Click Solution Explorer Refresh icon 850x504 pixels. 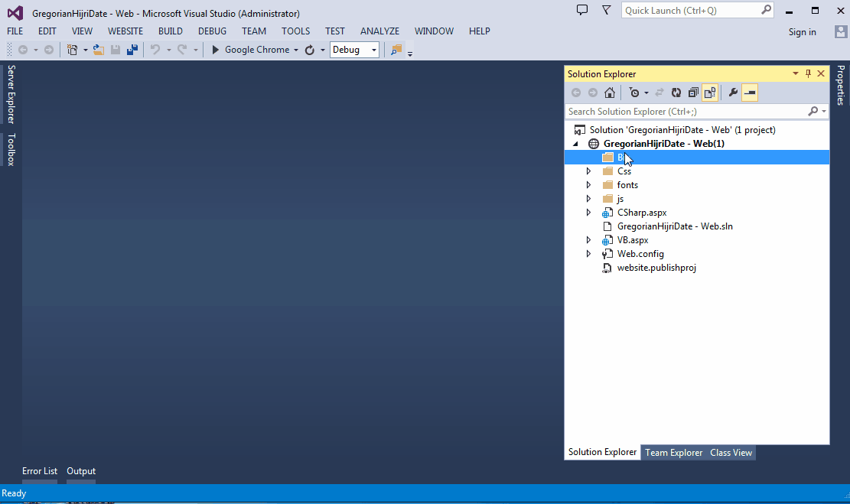click(676, 93)
